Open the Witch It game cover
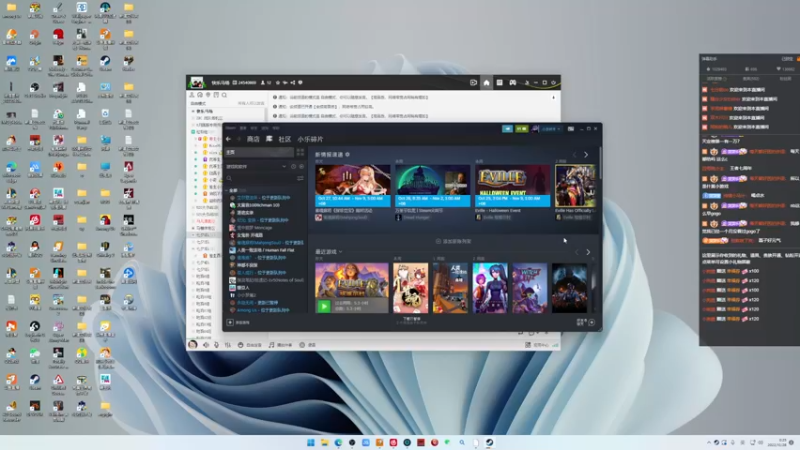The image size is (800, 450). [530, 288]
